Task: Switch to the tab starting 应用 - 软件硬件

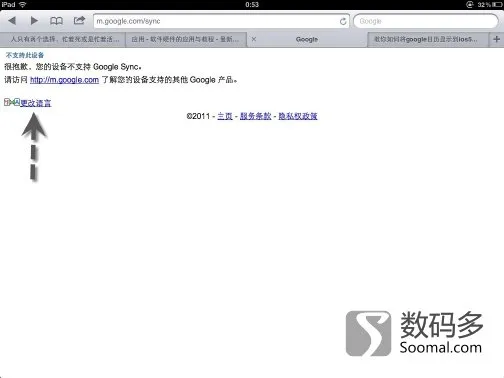Action: pos(186,39)
